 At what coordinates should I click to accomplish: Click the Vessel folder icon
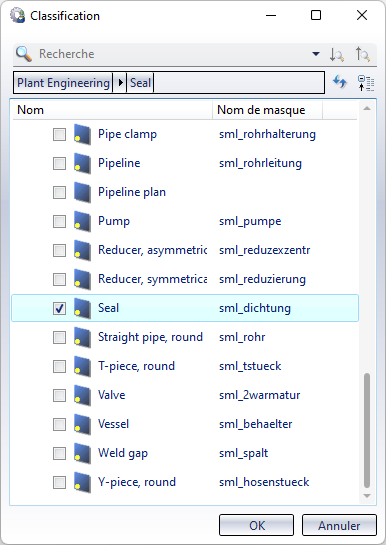point(82,424)
